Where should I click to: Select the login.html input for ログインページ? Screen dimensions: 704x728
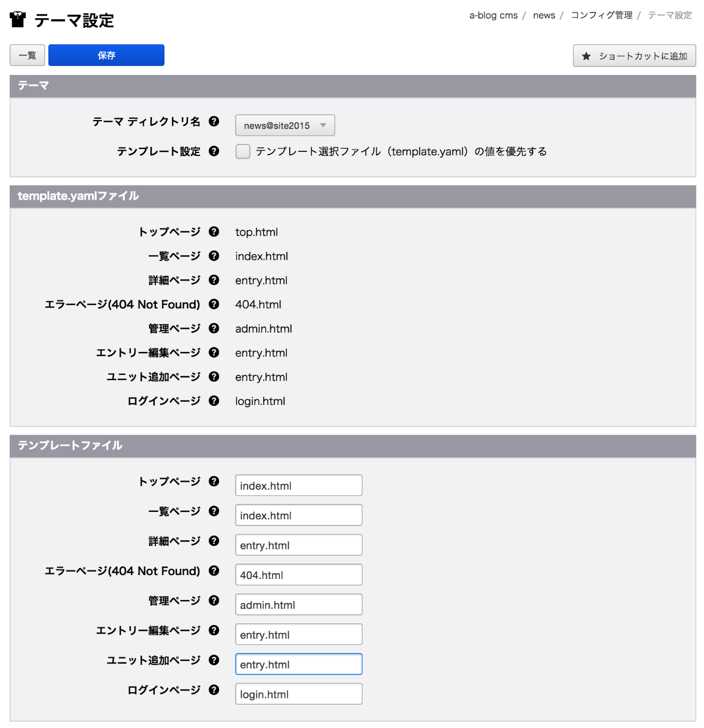[298, 693]
